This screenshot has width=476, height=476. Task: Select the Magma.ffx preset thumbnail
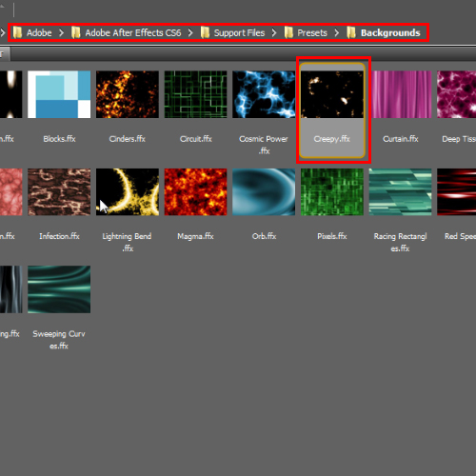coord(195,191)
